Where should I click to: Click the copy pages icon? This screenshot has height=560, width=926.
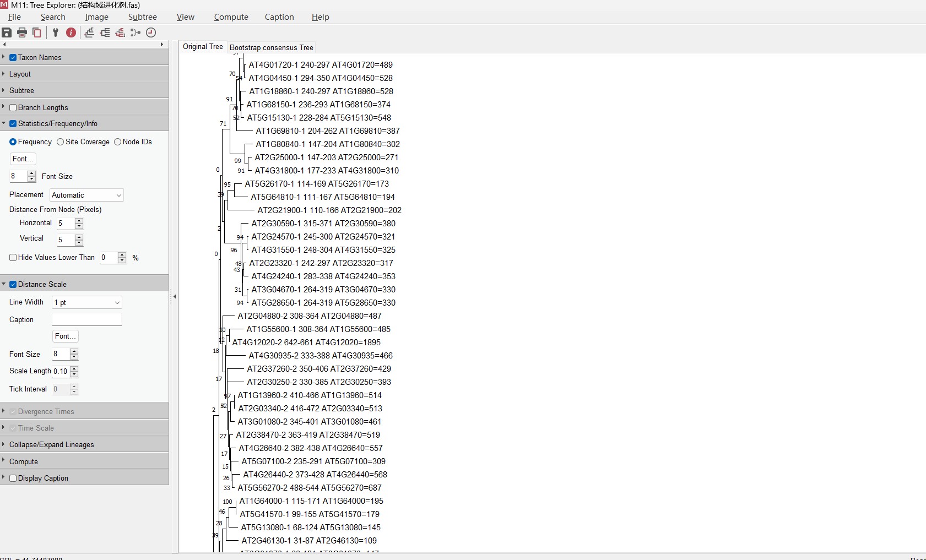pos(37,32)
